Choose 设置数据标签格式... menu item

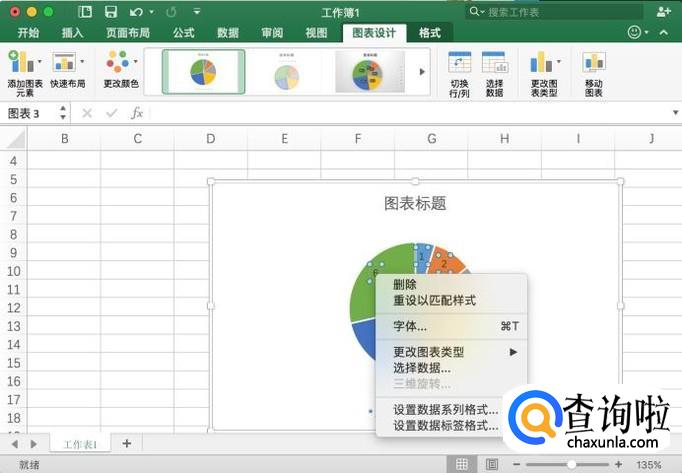click(x=445, y=425)
